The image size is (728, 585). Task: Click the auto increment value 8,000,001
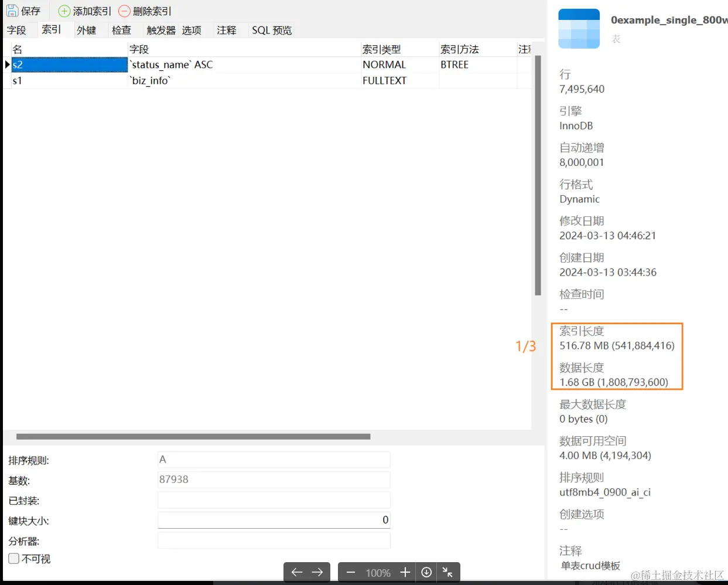pos(582,162)
